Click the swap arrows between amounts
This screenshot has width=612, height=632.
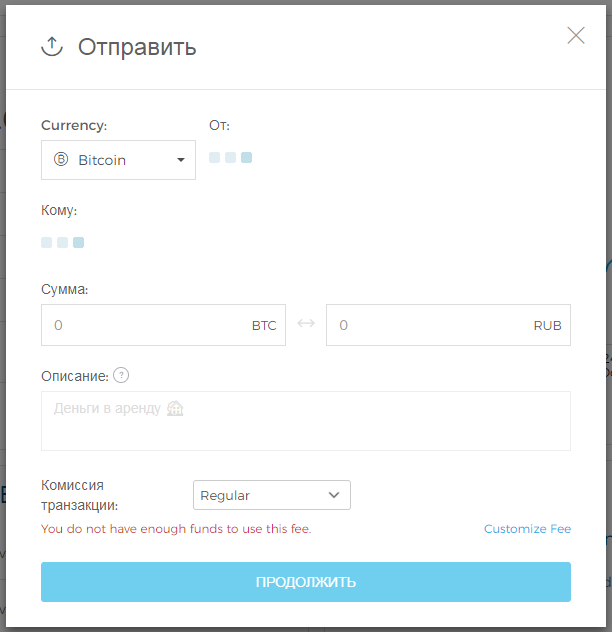(x=306, y=324)
